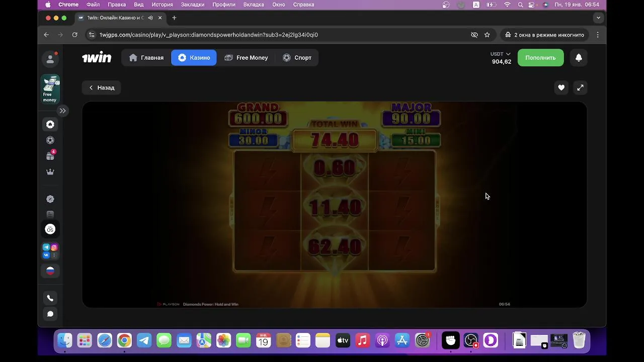The image size is (644, 362).
Task: Mute the tab via speaker icon
Action: (150, 18)
